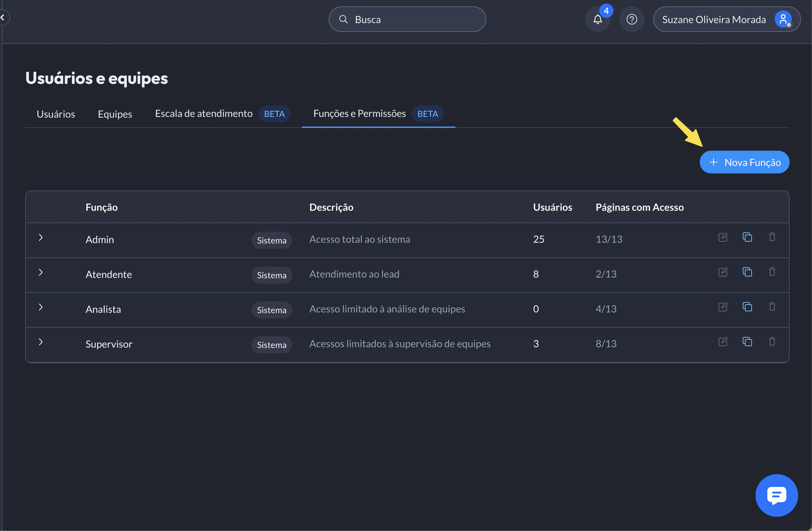Focus the Busca search field
This screenshot has width=812, height=531.
point(407,20)
